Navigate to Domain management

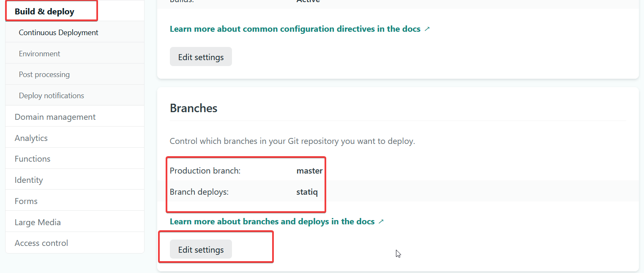point(55,117)
